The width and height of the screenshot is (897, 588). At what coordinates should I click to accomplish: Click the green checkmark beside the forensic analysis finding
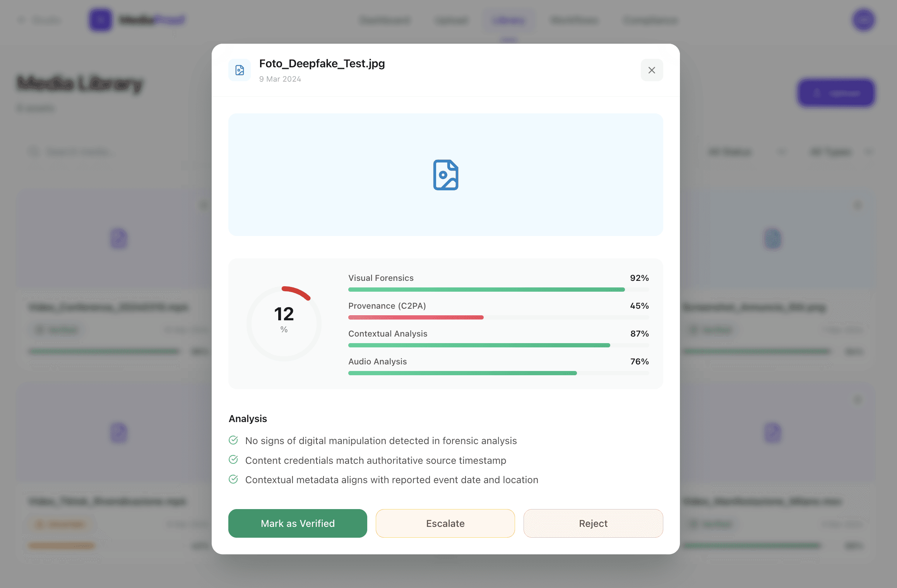coord(233,440)
